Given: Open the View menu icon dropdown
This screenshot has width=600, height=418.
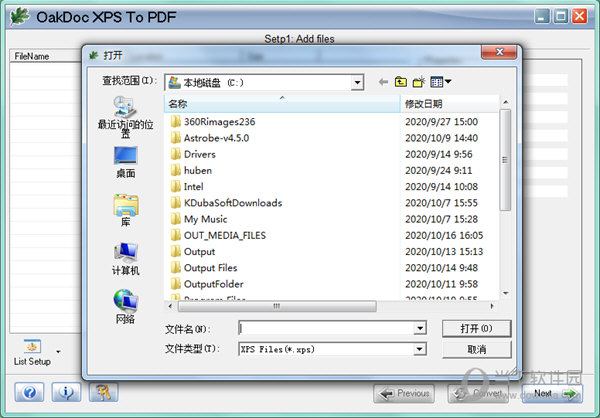Looking at the screenshot, I should click(x=440, y=82).
